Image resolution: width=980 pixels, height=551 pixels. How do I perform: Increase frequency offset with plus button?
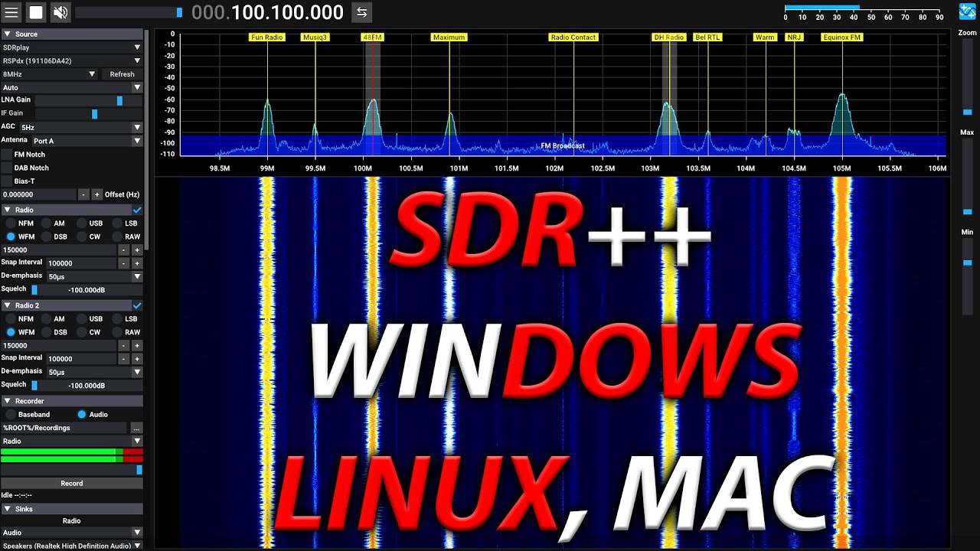click(x=97, y=194)
